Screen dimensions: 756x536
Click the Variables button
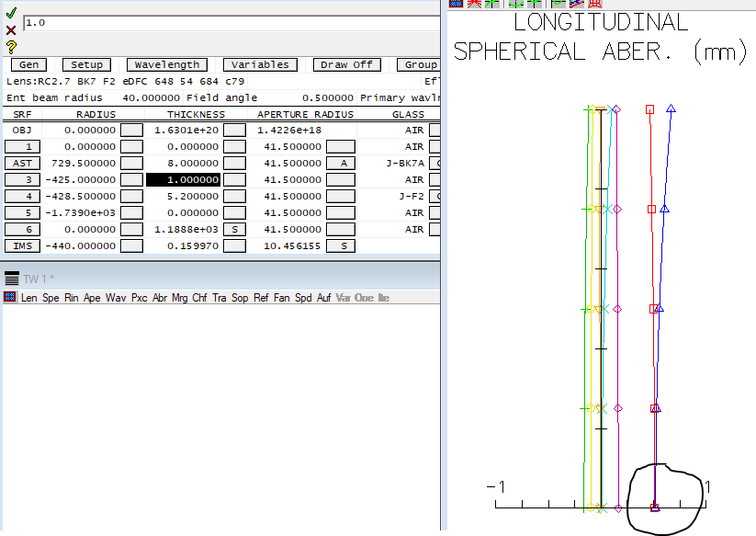[260, 64]
